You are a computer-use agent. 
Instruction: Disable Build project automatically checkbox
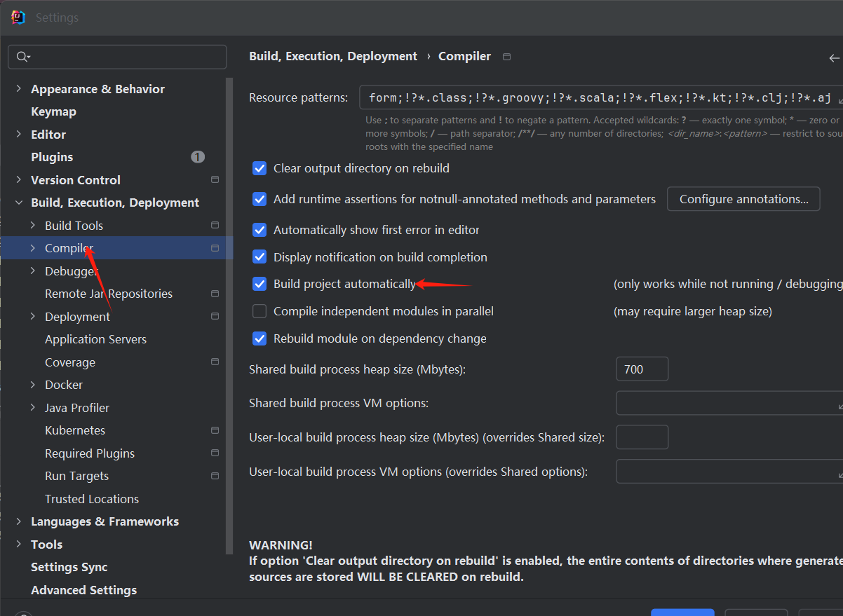260,284
